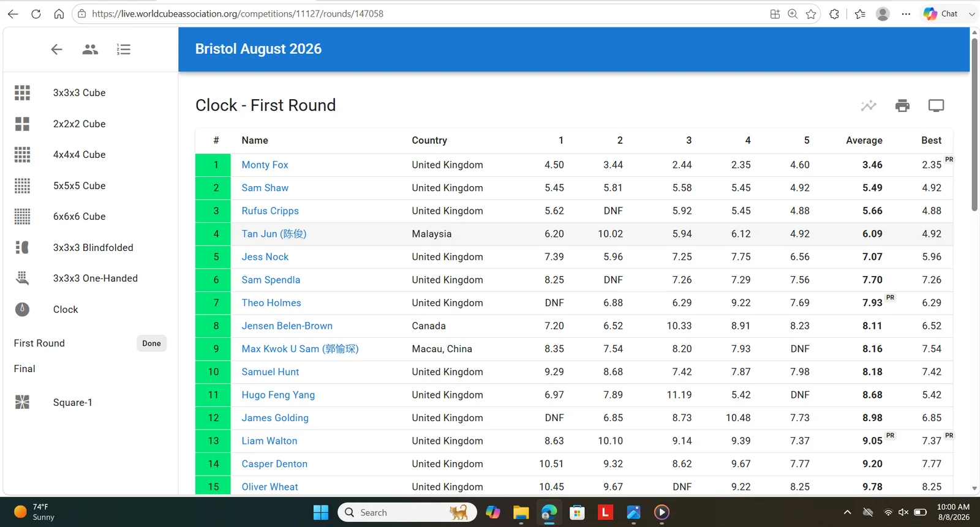Select the 5x5x5 Cube event
Viewport: 980px width, 527px height.
click(x=91, y=185)
